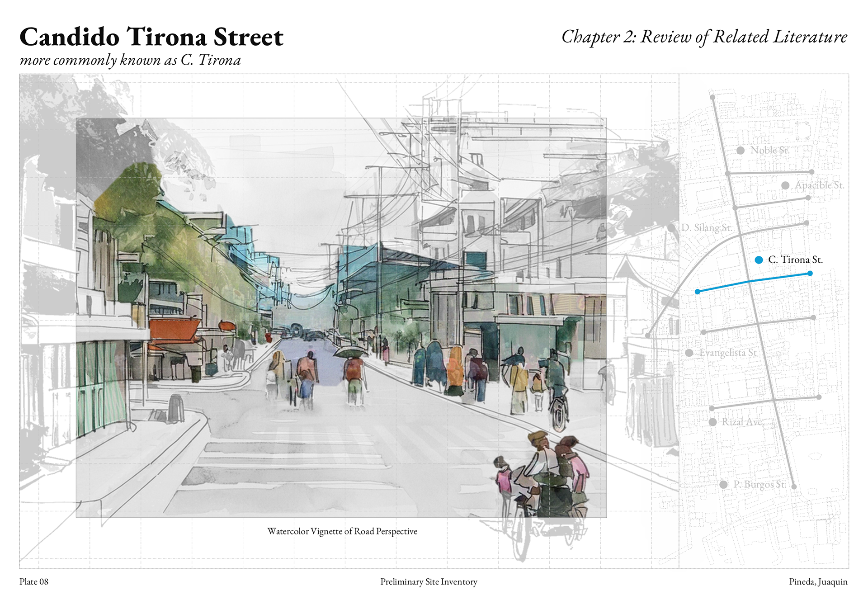
Task: Click the pedestrian holding an umbrella
Action: pyautogui.click(x=354, y=368)
